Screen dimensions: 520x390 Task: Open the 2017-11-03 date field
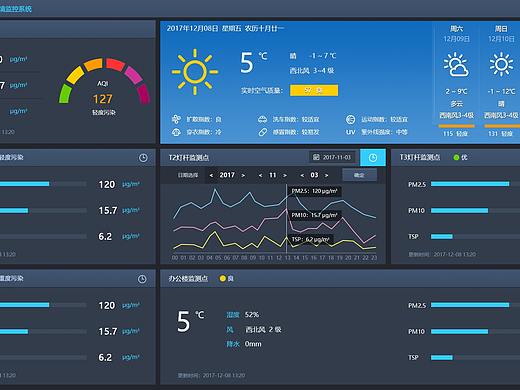[x=333, y=157]
